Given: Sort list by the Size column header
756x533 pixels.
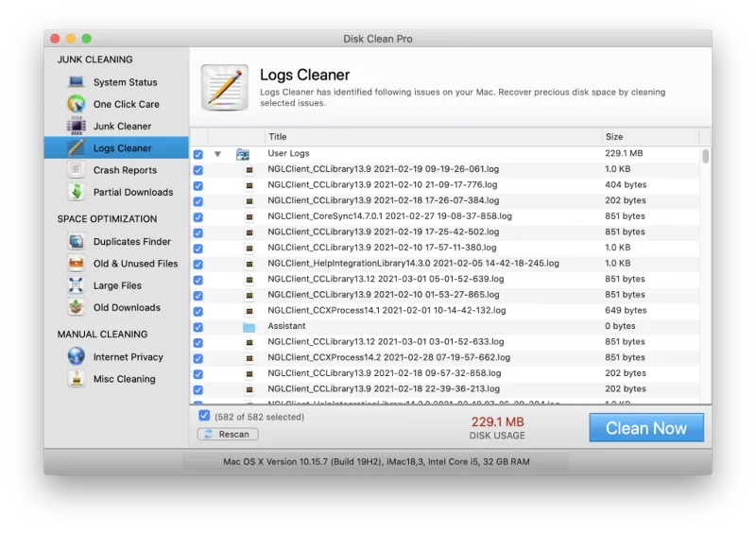Looking at the screenshot, I should pyautogui.click(x=652, y=137).
